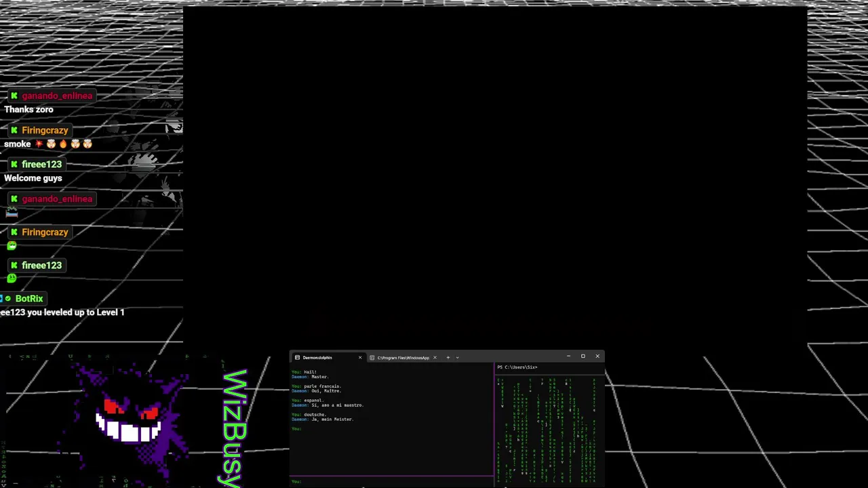868x488 pixels.
Task: Click the 'Daemon: Ja, mein Meister.' line
Action: tap(322, 420)
